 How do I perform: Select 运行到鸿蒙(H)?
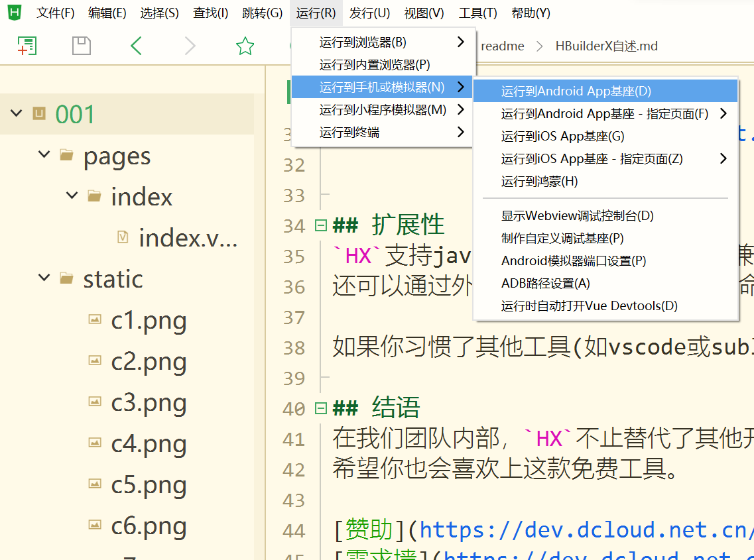tap(605, 181)
